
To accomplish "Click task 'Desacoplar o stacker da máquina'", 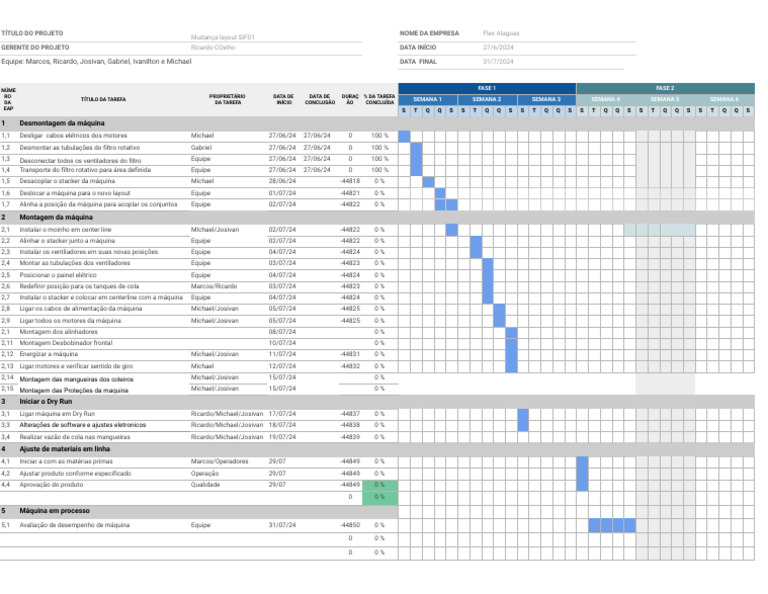I will coord(67,181).
